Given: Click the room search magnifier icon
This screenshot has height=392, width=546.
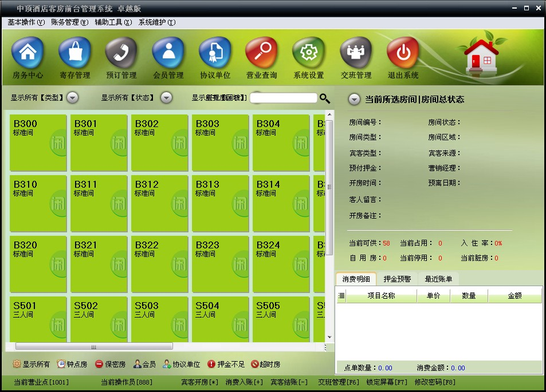Looking at the screenshot, I should (x=325, y=98).
